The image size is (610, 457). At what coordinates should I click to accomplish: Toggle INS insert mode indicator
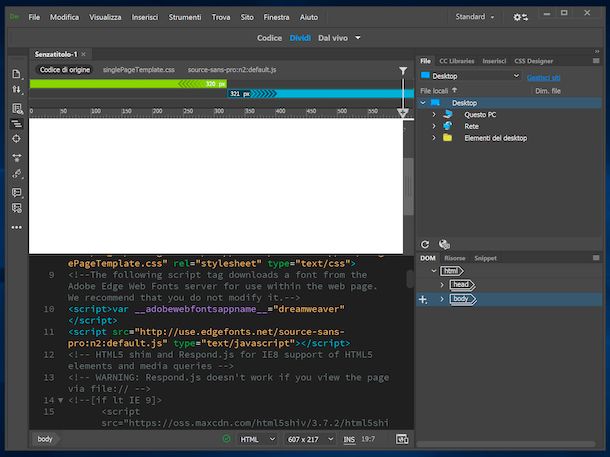pyautogui.click(x=349, y=439)
